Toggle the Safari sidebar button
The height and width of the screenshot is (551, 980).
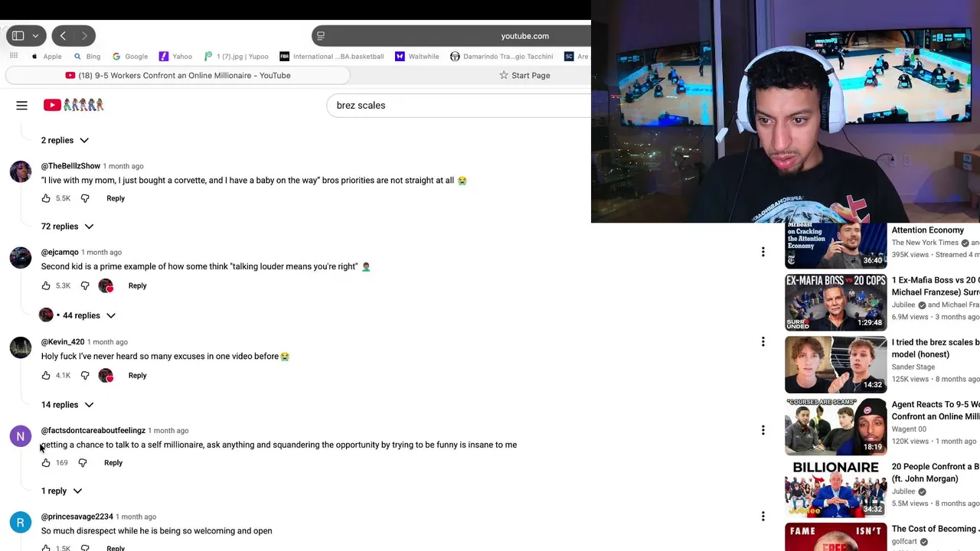tap(18, 36)
